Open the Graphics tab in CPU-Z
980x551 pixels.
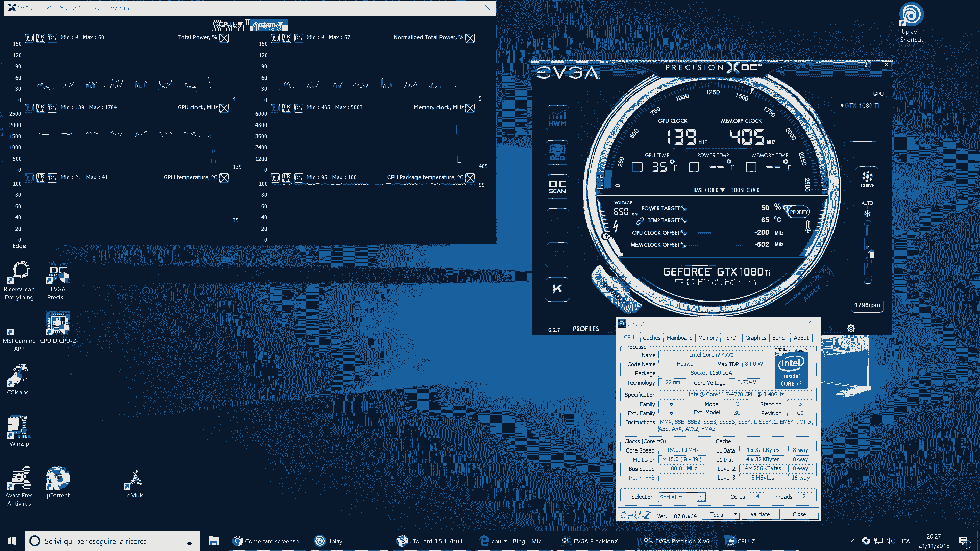tap(755, 338)
